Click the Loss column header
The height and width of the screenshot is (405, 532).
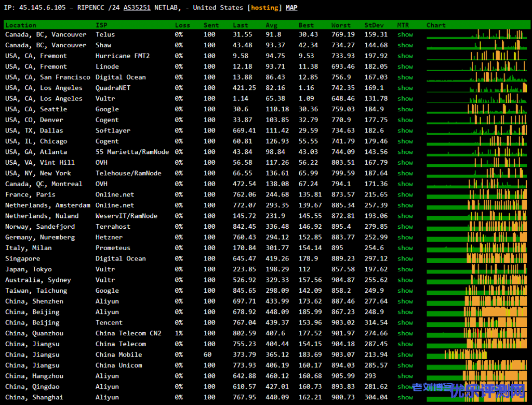click(182, 25)
